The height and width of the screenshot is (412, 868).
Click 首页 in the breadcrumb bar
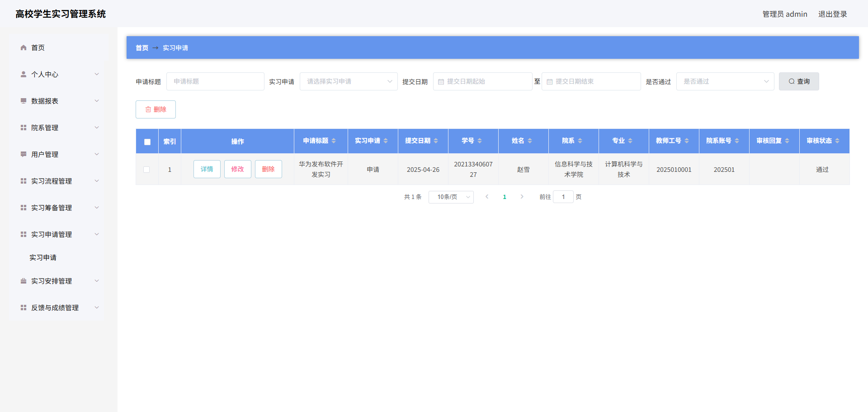click(x=142, y=47)
